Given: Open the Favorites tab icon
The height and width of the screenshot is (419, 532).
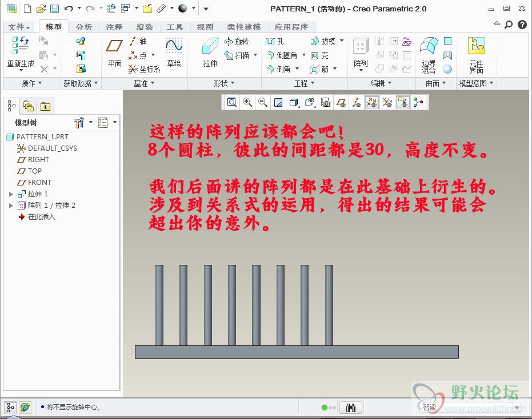Looking at the screenshot, I should (x=45, y=106).
